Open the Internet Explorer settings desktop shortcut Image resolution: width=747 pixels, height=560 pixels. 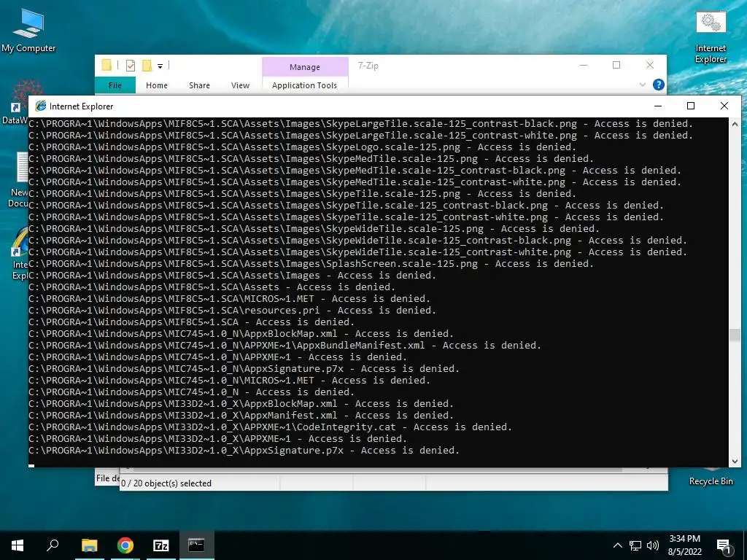(711, 38)
